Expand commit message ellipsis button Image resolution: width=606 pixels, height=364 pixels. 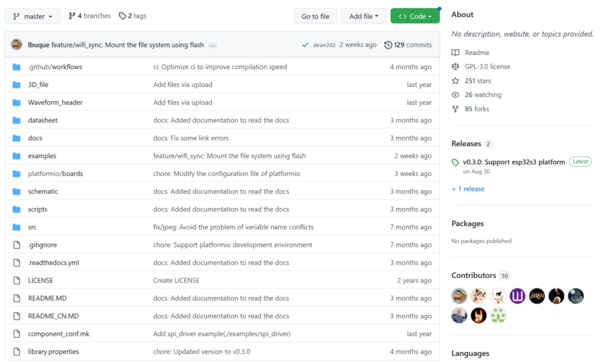[213, 46]
